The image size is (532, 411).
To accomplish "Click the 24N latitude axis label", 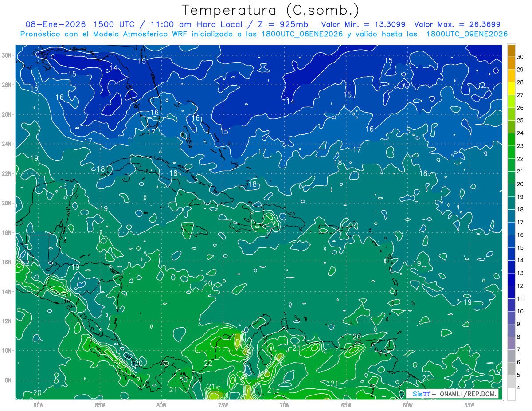I will [8, 144].
